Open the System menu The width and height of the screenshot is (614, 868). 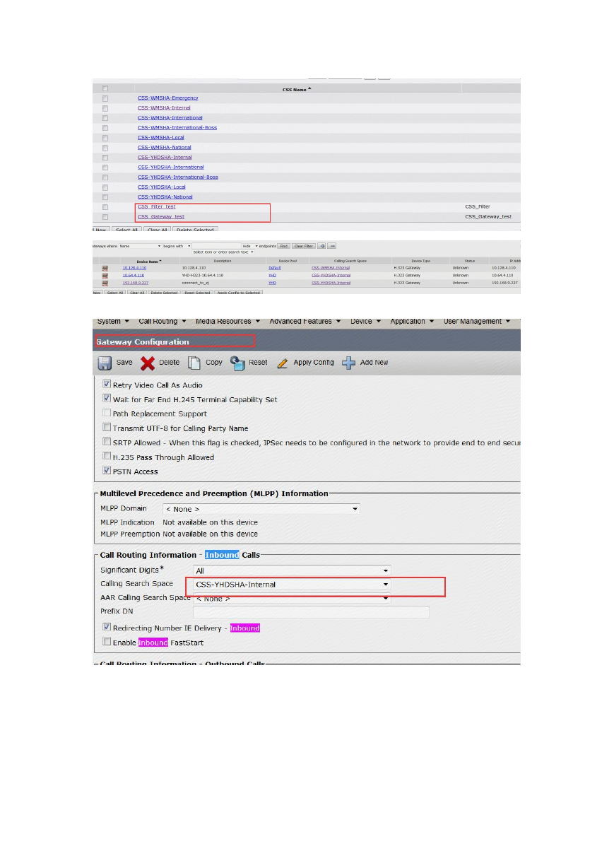point(113,321)
